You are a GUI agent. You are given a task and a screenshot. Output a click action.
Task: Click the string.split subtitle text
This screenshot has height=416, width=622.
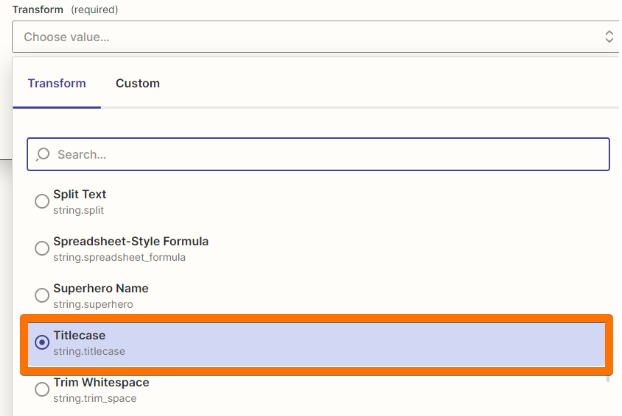[79, 210]
